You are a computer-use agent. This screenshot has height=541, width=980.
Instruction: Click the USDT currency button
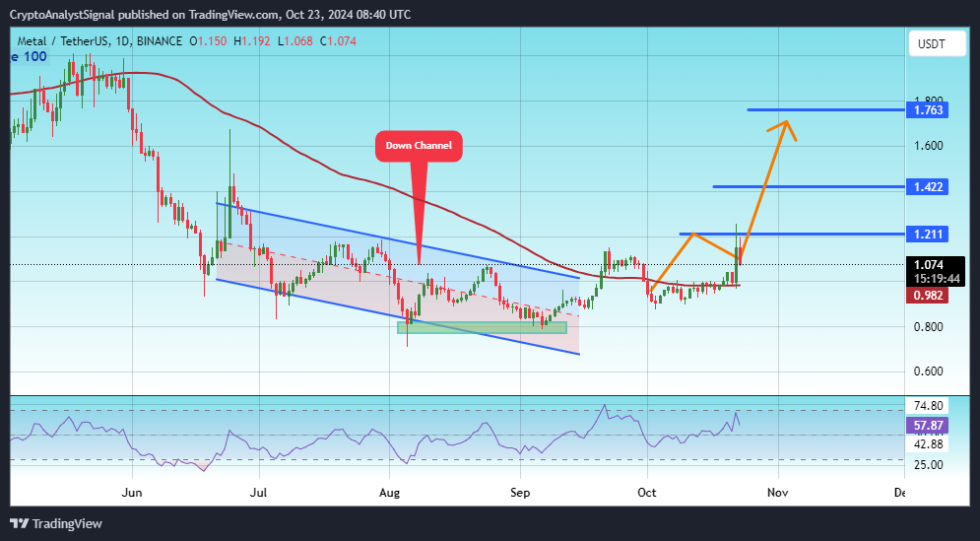coord(938,44)
